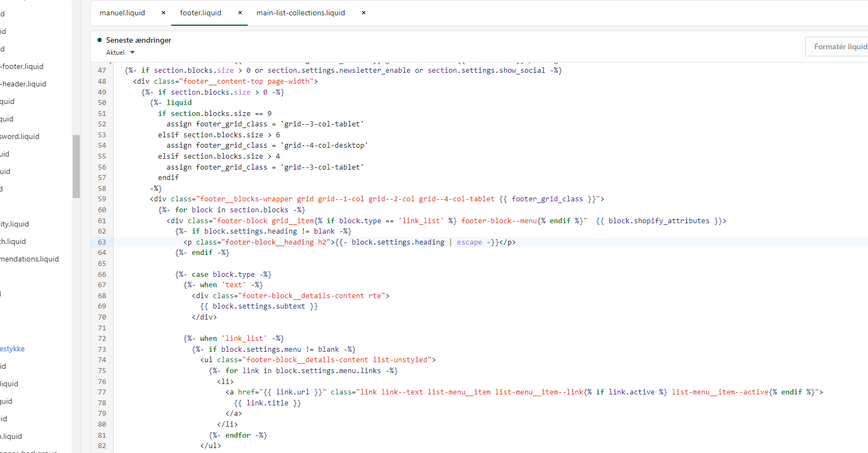
Task: Click line number 47 in the gutter
Action: 102,71
